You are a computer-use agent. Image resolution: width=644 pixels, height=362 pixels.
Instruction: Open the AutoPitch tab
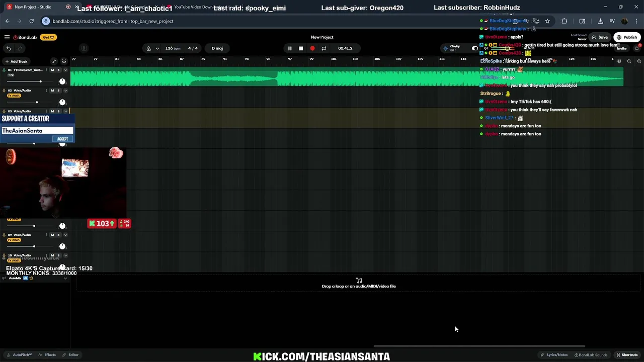pos(20,355)
